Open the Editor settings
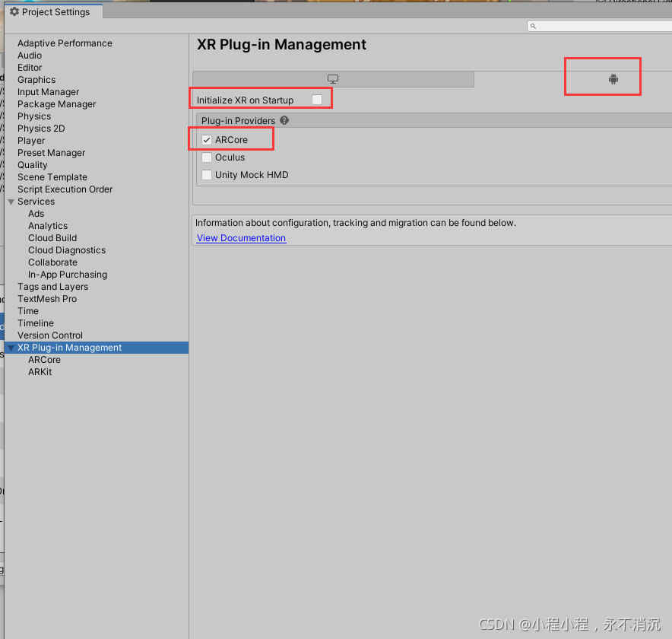Viewport: 672px width, 639px height. [x=30, y=68]
